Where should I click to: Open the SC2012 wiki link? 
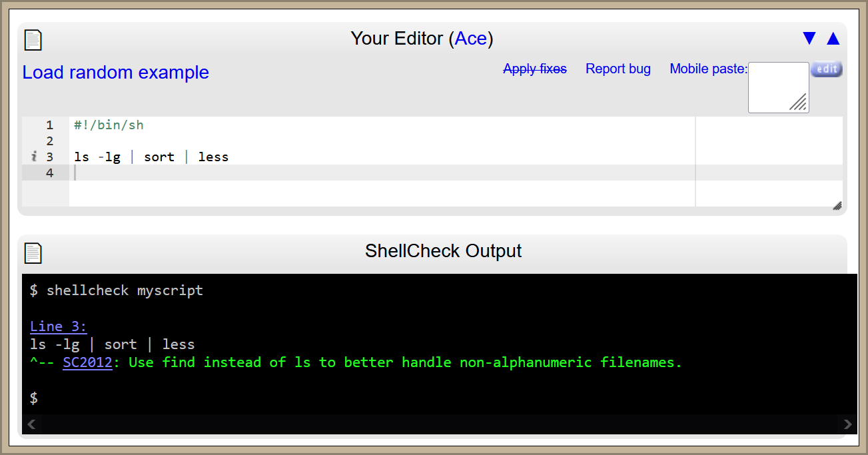click(87, 362)
